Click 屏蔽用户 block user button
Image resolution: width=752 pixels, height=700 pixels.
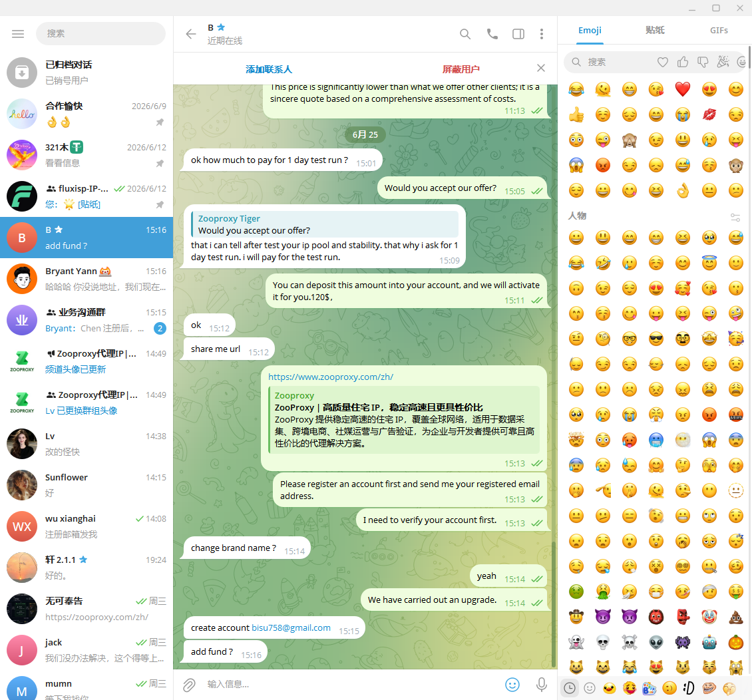coord(461,69)
